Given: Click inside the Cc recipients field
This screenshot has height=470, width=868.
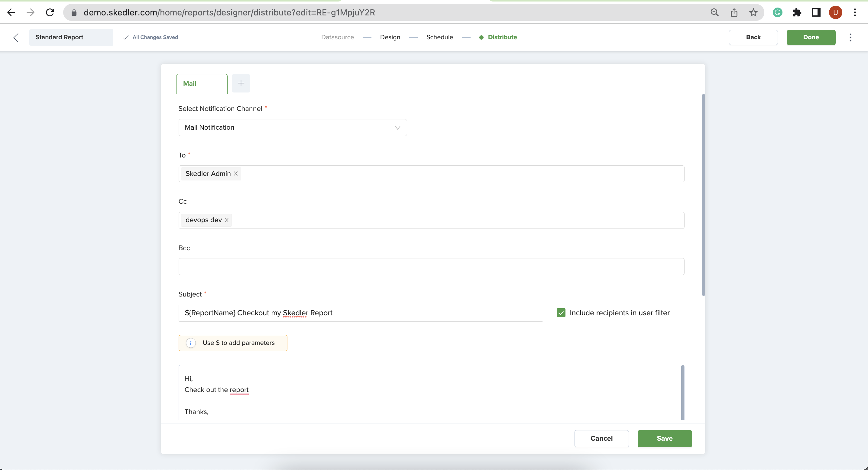Looking at the screenshot, I should (x=431, y=220).
